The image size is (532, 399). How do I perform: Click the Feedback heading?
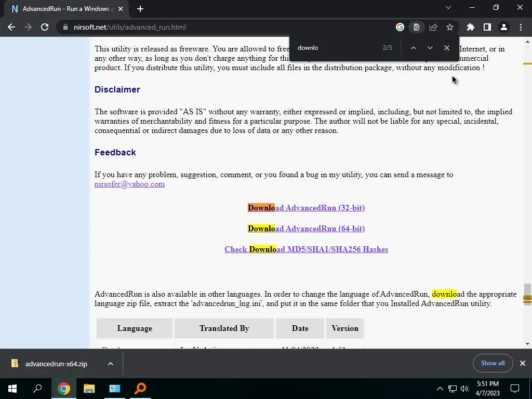coord(115,152)
